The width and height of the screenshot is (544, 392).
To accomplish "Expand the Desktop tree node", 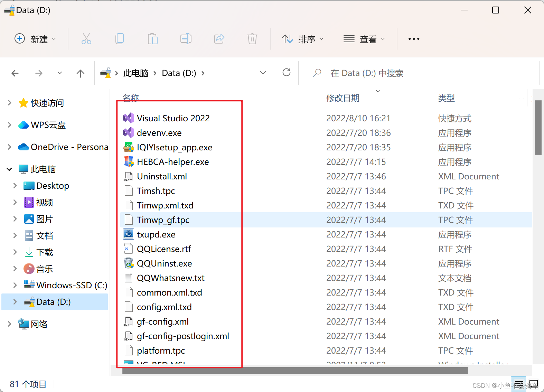I will point(15,186).
